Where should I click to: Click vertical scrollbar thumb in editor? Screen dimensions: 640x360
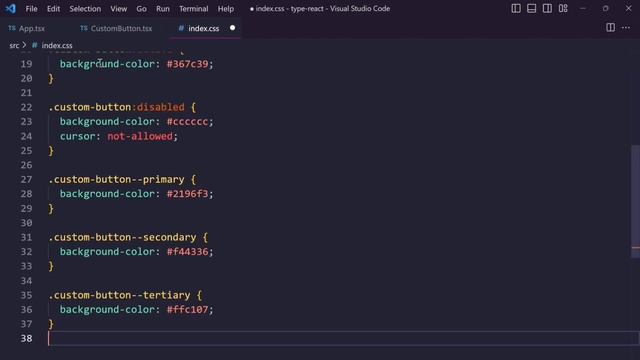(x=636, y=201)
